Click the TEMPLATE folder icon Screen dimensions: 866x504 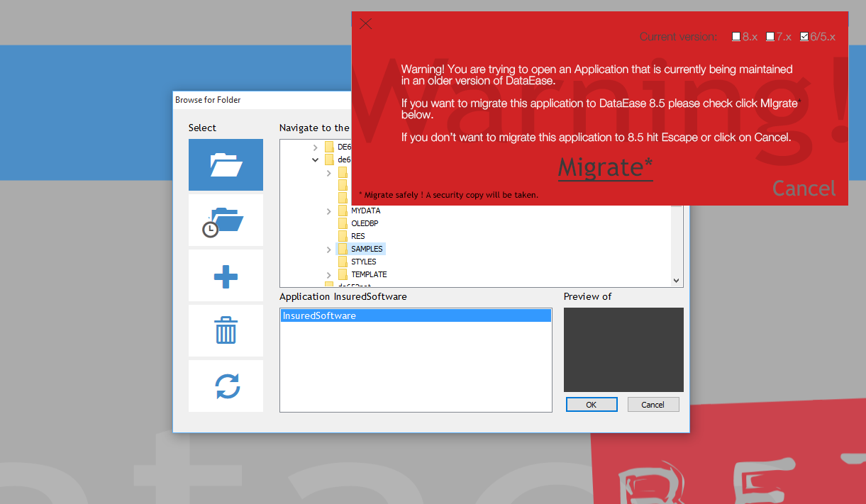coord(343,274)
